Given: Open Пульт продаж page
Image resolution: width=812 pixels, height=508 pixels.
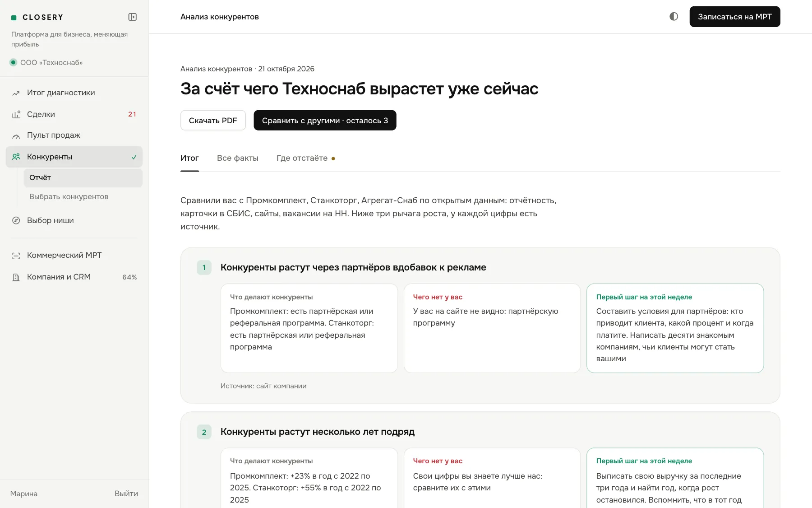Looking at the screenshot, I should 74,135.
